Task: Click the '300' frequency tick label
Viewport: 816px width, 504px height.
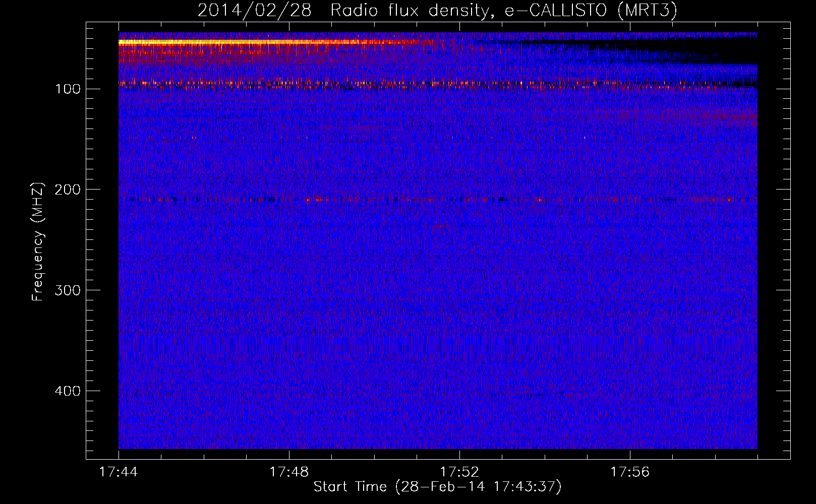Action: [x=68, y=290]
